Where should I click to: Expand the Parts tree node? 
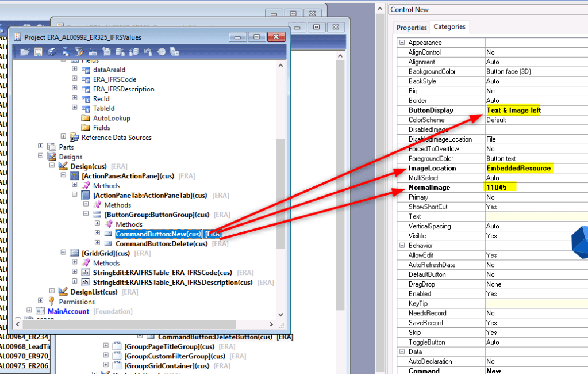tap(41, 147)
